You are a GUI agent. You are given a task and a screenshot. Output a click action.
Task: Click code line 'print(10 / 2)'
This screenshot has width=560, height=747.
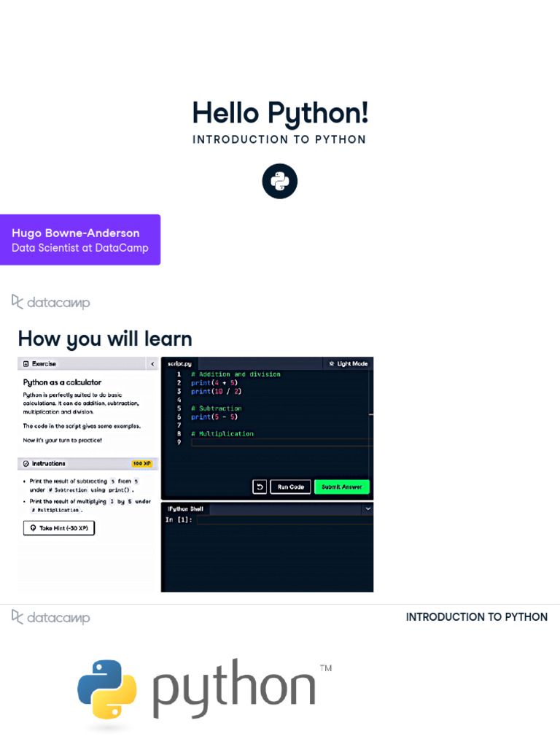click(216, 392)
